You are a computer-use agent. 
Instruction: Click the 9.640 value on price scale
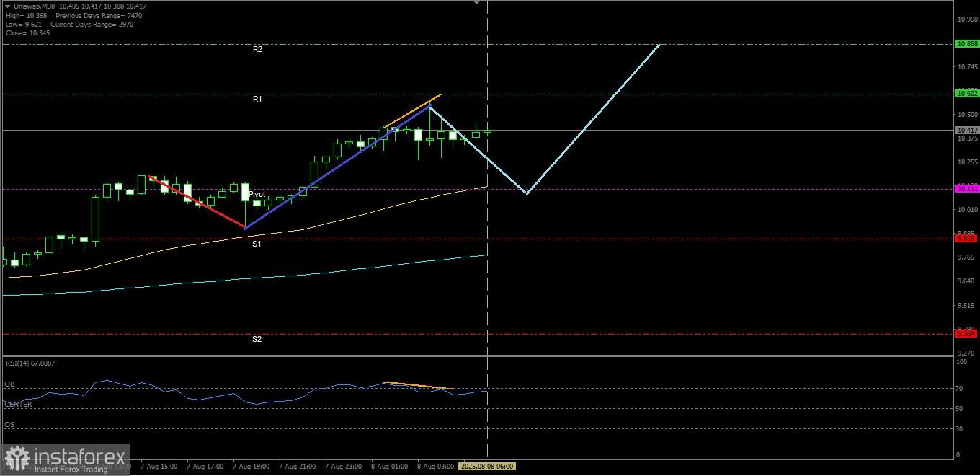point(966,281)
